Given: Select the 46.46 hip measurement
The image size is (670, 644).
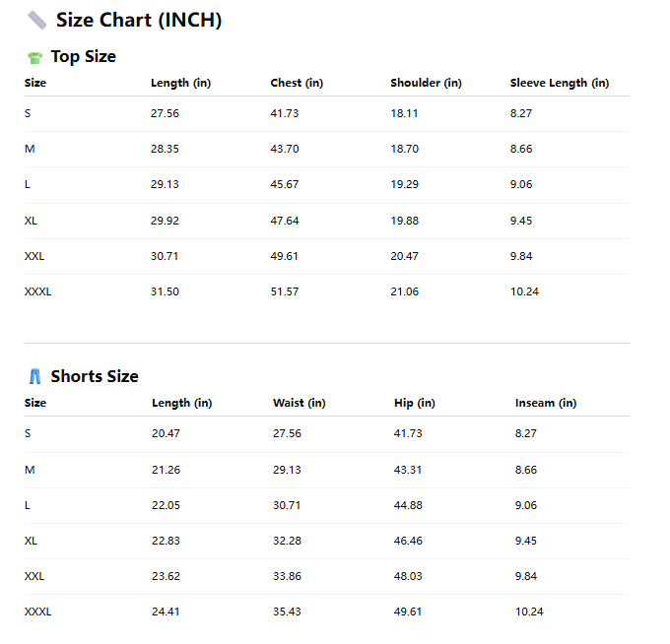Looking at the screenshot, I should 408,541.
